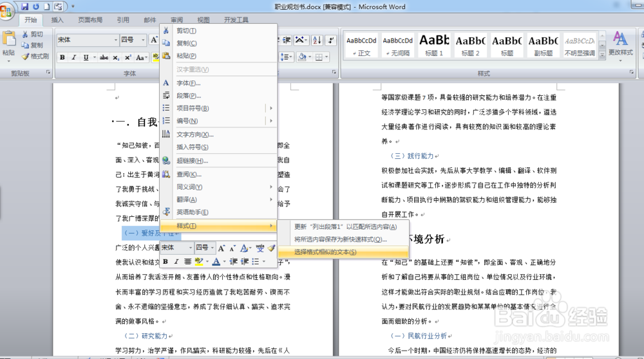Click the New document icon in quick access toolbar
The width and height of the screenshot is (644, 359).
(47, 6)
